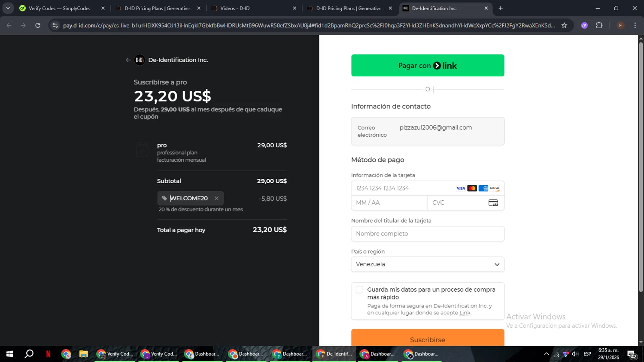
Task: Open the Link hyperlink in save info text
Action: (x=465, y=313)
